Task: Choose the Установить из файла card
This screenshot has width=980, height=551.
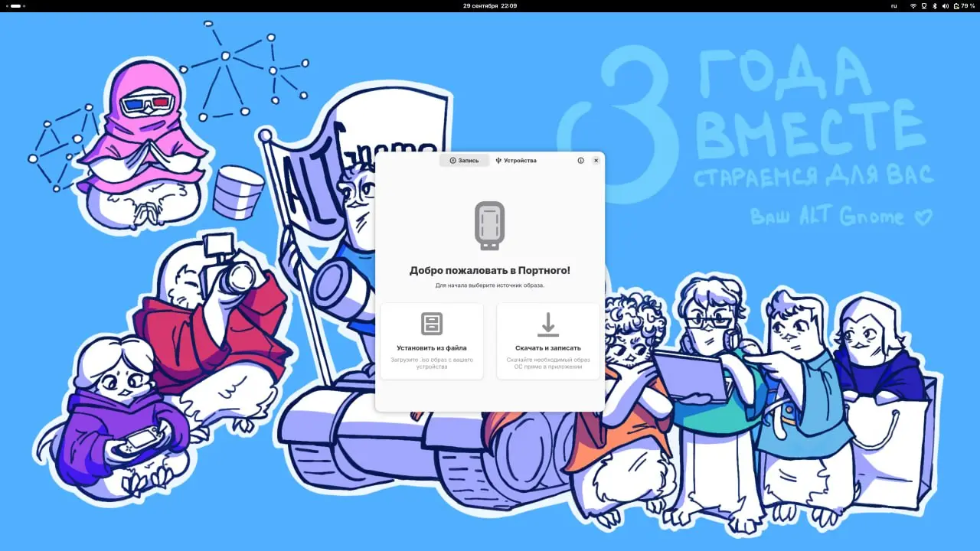Action: (x=432, y=341)
